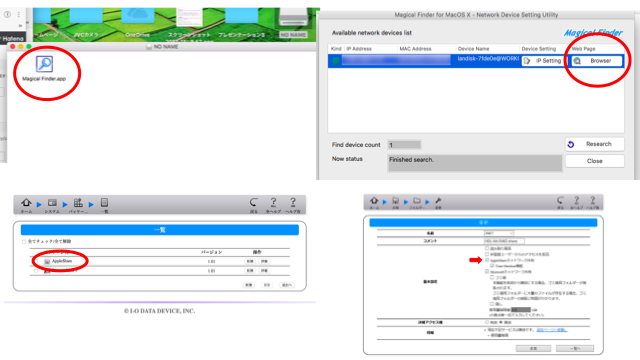Select the landisk device row in Magical Finder
Viewport: 640px width, 360px height.
pos(476,61)
